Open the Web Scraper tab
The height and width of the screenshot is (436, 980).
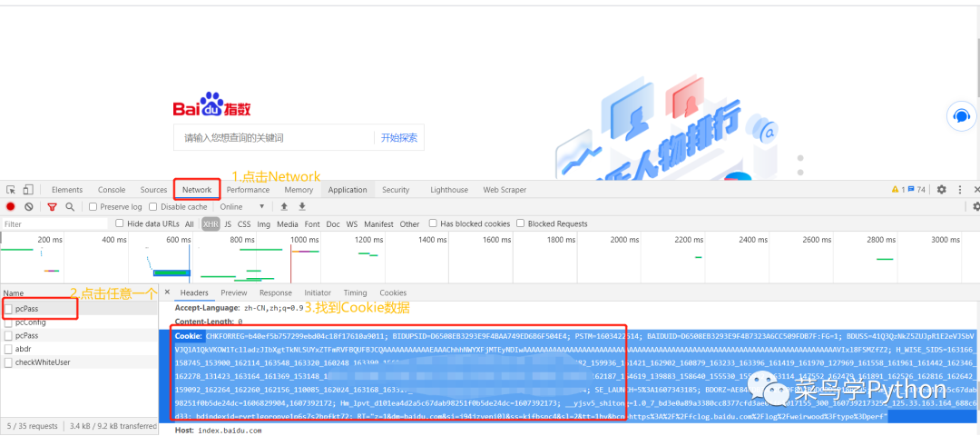click(x=505, y=190)
